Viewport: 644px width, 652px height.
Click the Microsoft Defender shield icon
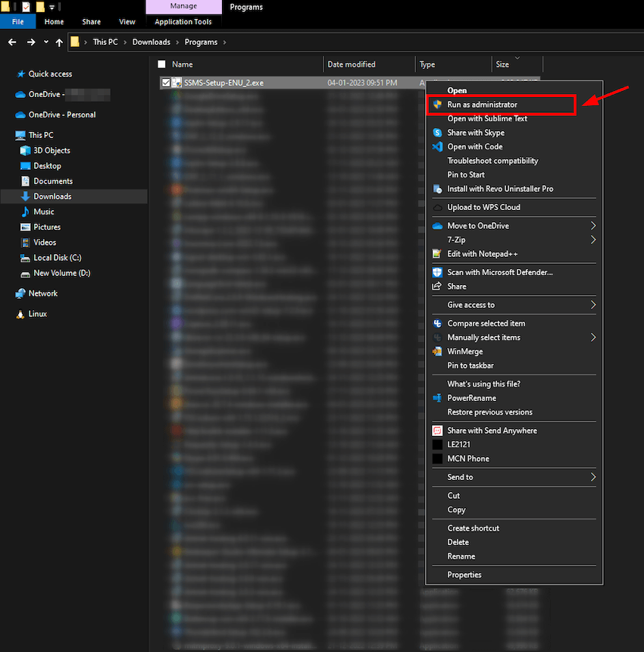point(437,272)
